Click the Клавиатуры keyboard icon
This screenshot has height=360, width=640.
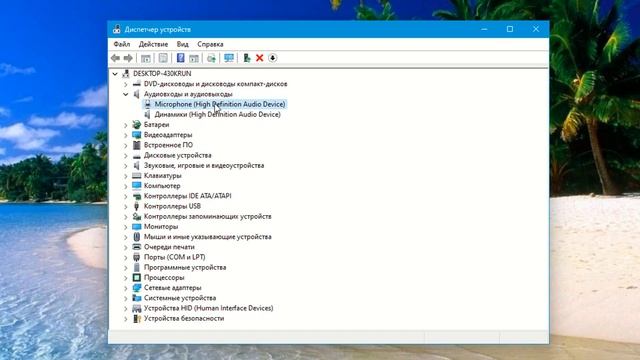point(137,176)
